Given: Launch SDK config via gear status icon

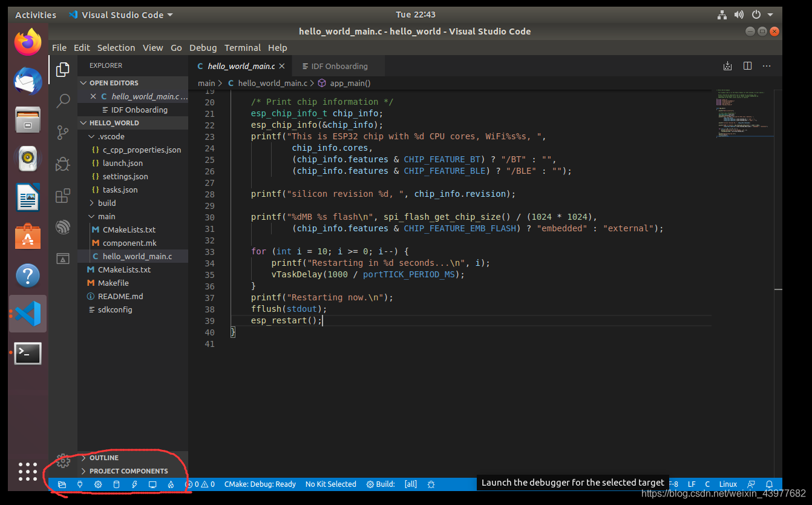Looking at the screenshot, I should pos(98,484).
